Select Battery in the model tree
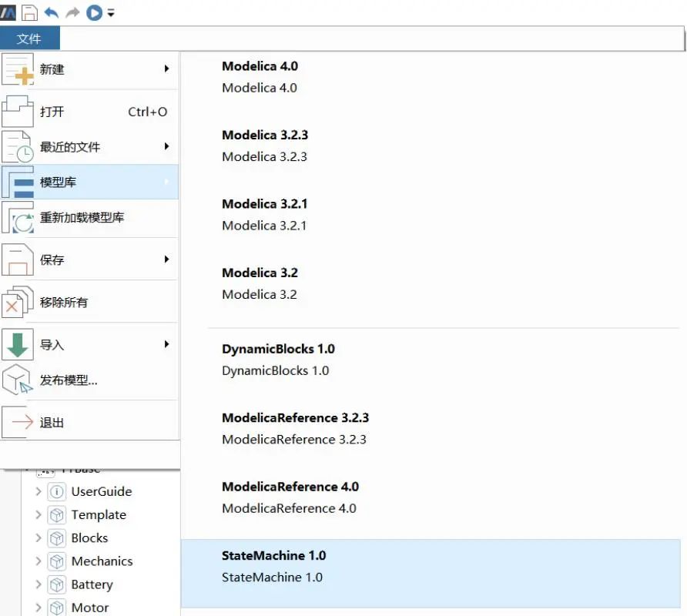The image size is (687, 616). [92, 584]
